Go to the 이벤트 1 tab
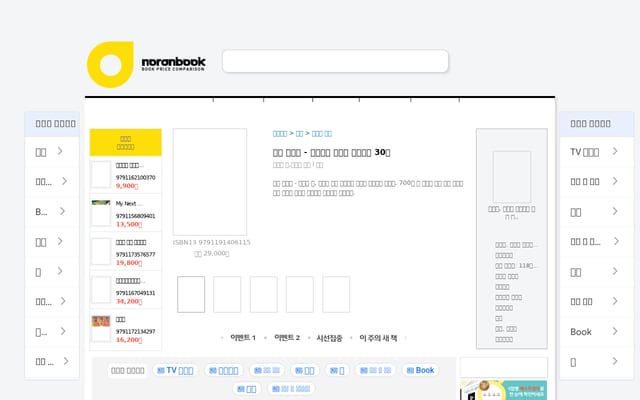Image resolution: width=640 pixels, height=400 pixels. pyautogui.click(x=243, y=338)
